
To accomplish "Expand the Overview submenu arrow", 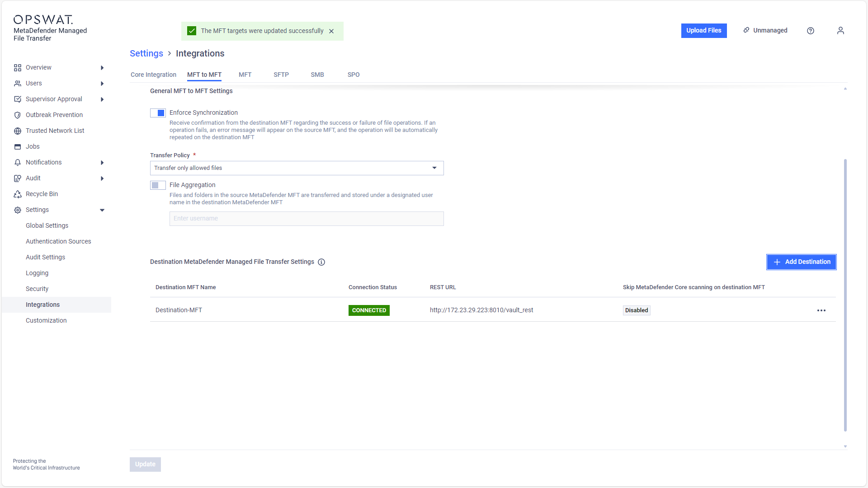I will pos(102,68).
